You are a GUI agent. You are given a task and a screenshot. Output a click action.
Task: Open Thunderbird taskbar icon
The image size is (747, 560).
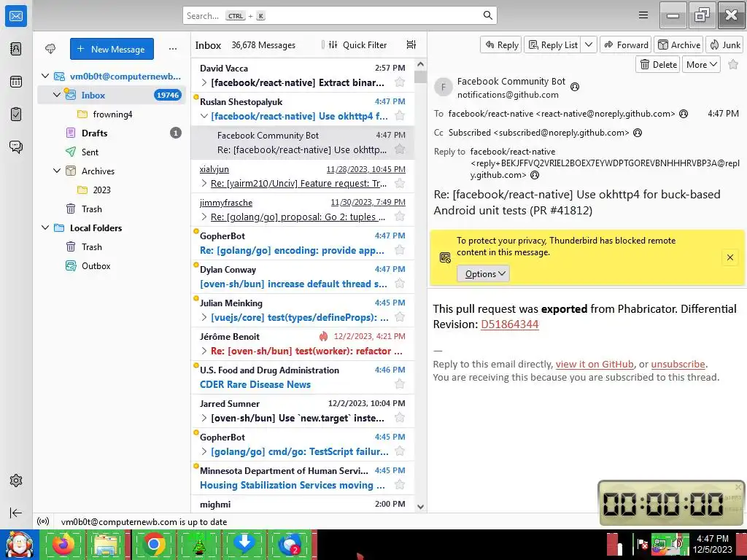point(290,544)
